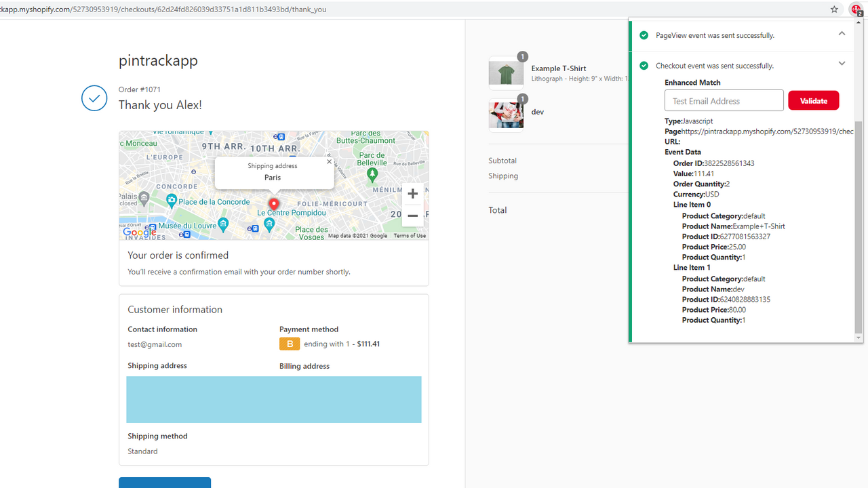Open the Pinterest Tag Helper extension icon
The image size is (868, 488).
856,9
